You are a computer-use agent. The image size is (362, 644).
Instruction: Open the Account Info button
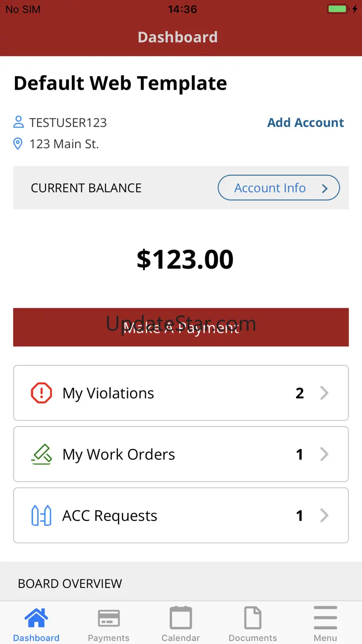coord(278,188)
